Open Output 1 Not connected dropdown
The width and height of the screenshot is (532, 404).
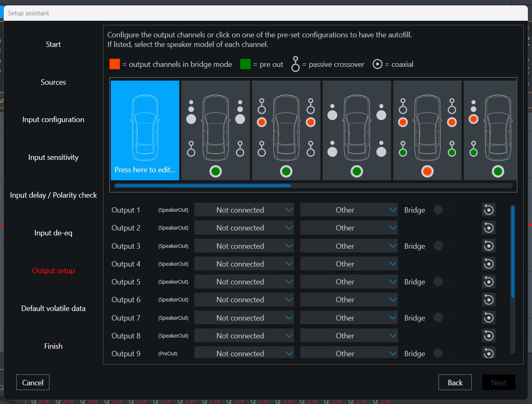pos(244,210)
